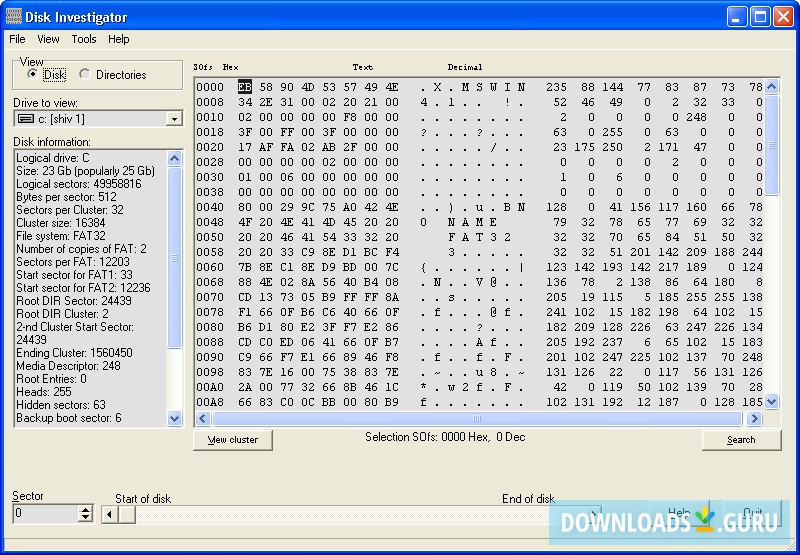Viewport: 800px width, 555px height.
Task: Decrement the Sector spinner down arrow
Action: 86,518
